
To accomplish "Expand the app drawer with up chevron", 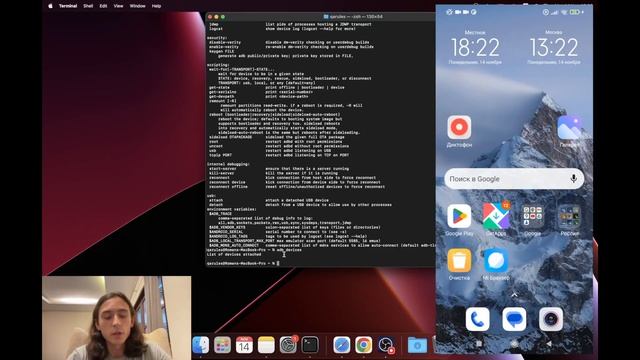I will tap(514, 295).
